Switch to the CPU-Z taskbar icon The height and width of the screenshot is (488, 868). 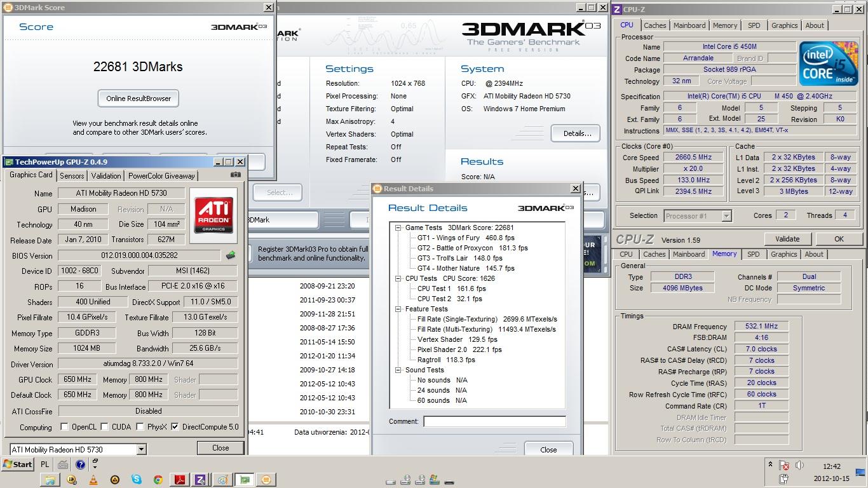[201, 480]
